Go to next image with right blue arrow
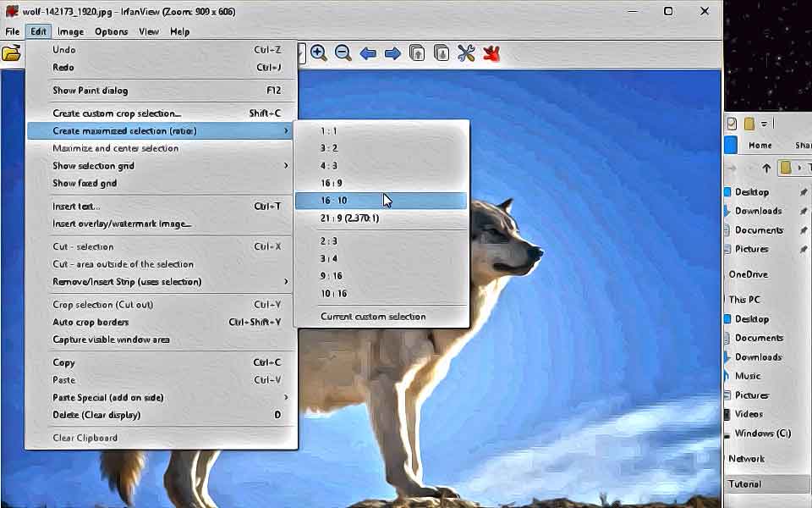Image resolution: width=812 pixels, height=508 pixels. tap(392, 53)
